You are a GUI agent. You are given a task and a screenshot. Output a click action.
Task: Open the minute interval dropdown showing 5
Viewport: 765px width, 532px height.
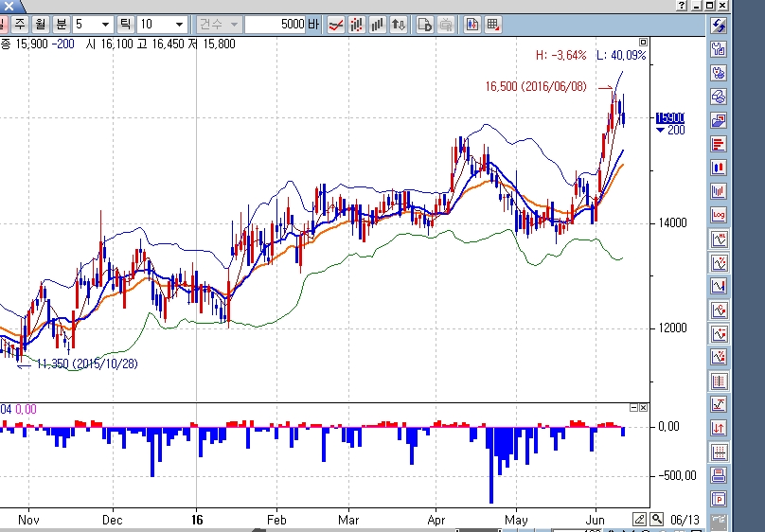click(93, 25)
